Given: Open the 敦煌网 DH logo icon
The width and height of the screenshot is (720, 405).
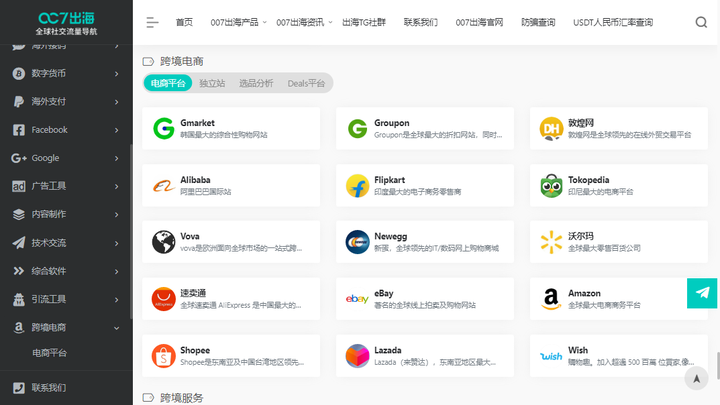Looking at the screenshot, I should [x=551, y=129].
